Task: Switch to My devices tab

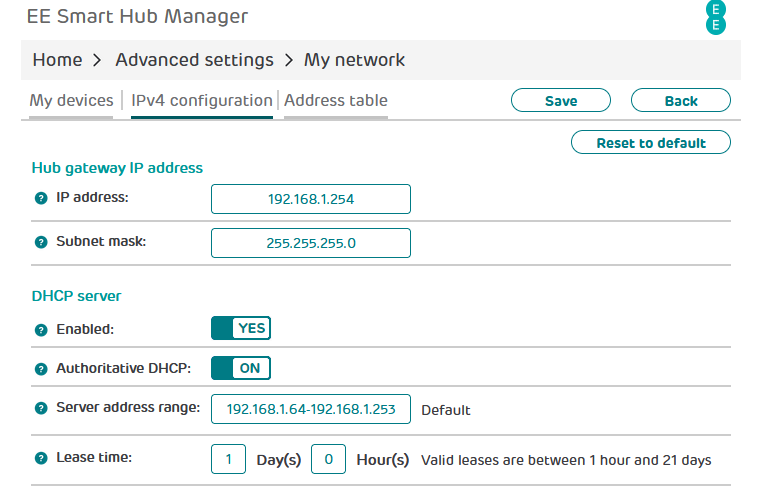Action: coord(71,100)
